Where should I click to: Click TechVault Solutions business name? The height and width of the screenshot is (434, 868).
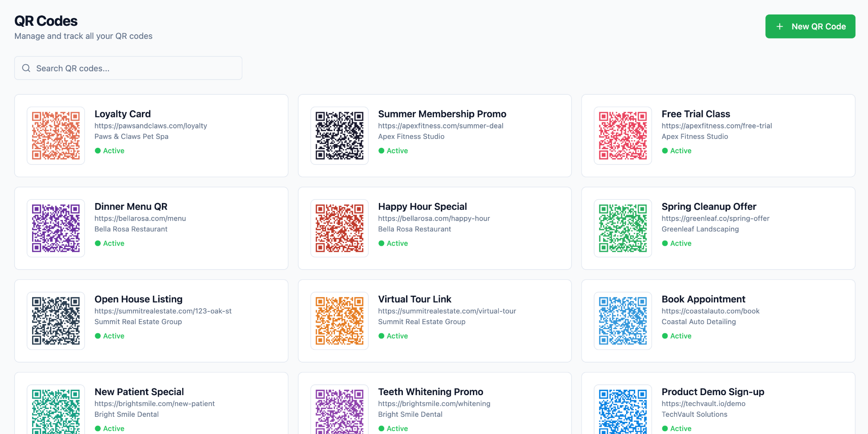click(x=694, y=415)
